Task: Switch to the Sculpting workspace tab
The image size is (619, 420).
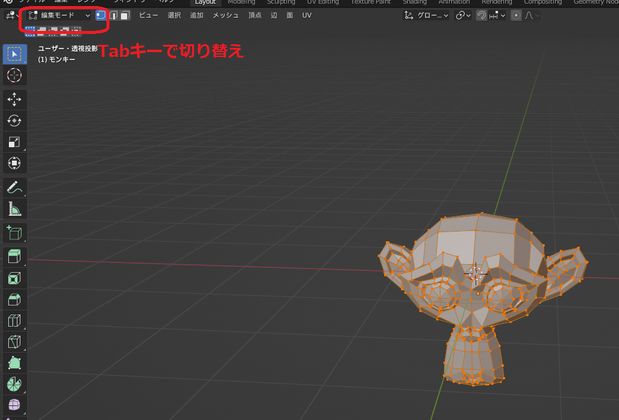Action: pyautogui.click(x=281, y=2)
